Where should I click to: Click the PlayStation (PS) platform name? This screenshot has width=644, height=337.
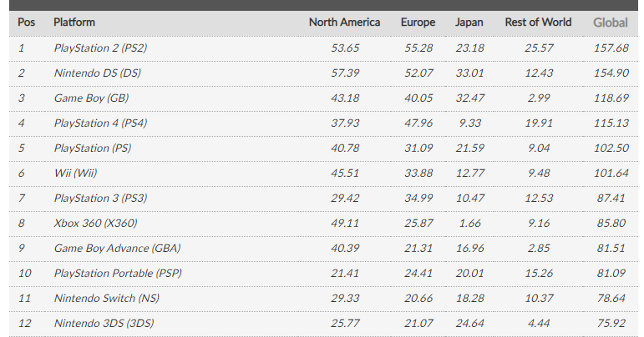click(93, 148)
